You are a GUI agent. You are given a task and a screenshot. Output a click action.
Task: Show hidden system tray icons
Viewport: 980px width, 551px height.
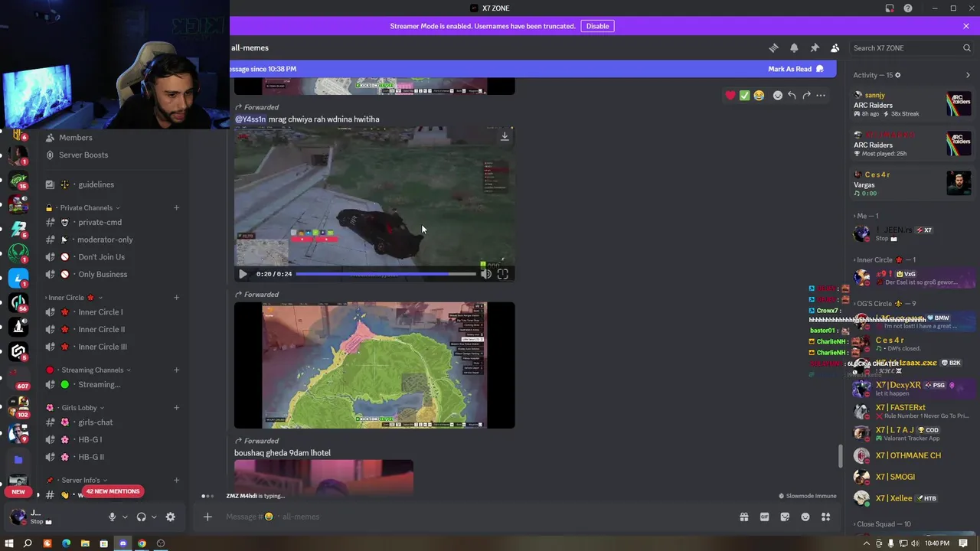pos(866,543)
